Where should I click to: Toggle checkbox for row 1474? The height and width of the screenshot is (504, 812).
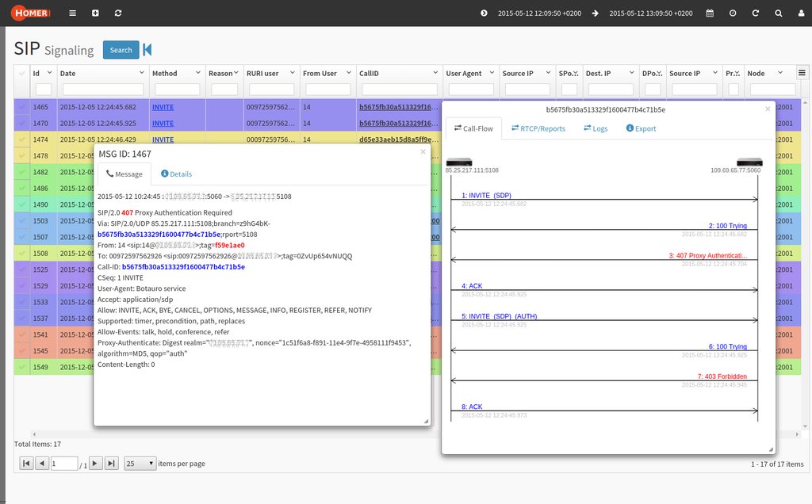(x=21, y=139)
